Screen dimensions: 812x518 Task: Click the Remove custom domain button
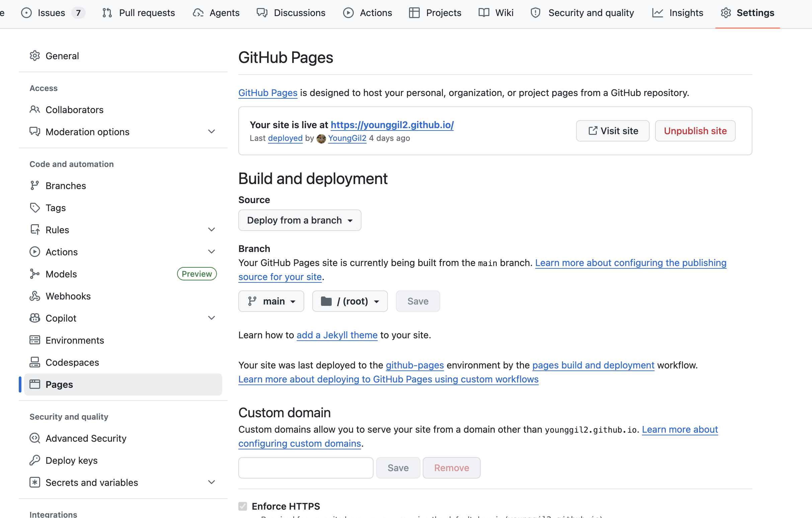(x=452, y=467)
